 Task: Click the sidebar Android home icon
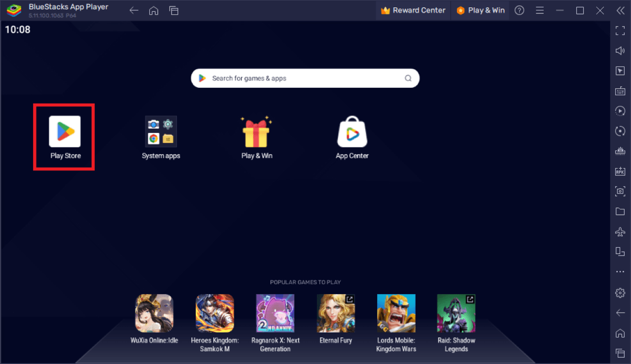pos(620,333)
